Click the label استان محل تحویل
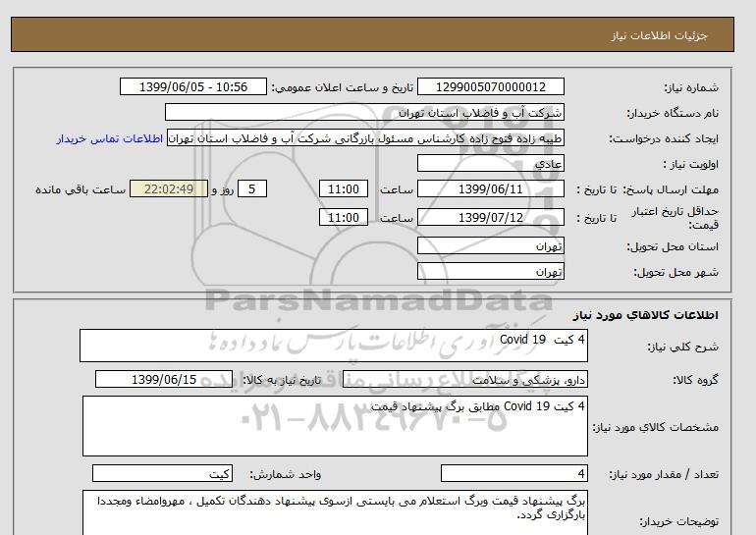Image resolution: width=756 pixels, height=535 pixels. [x=673, y=246]
